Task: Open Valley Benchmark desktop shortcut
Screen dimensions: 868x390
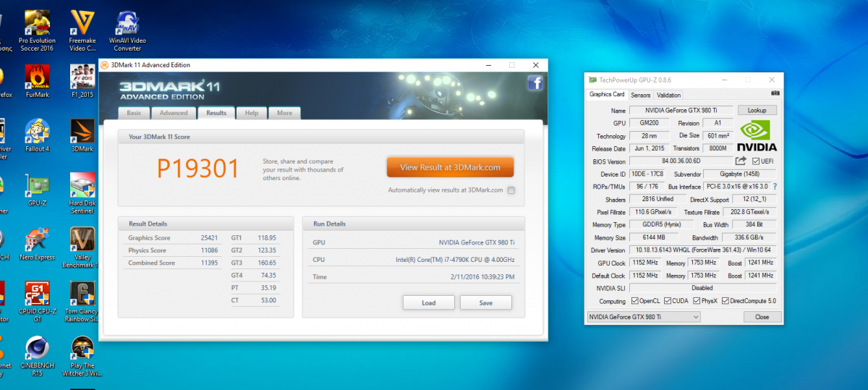Action: click(82, 248)
